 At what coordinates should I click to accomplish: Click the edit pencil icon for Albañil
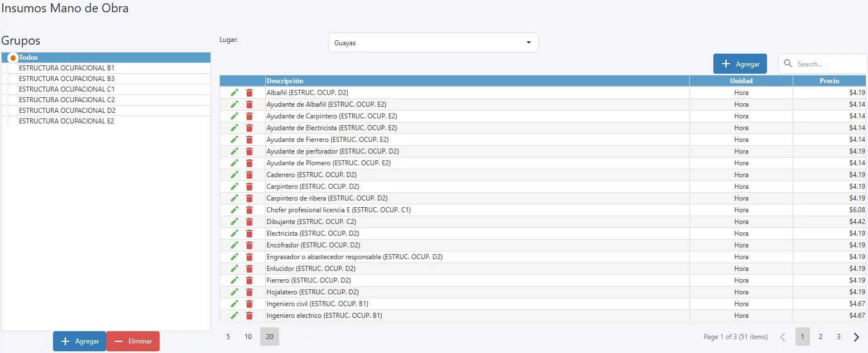[234, 93]
